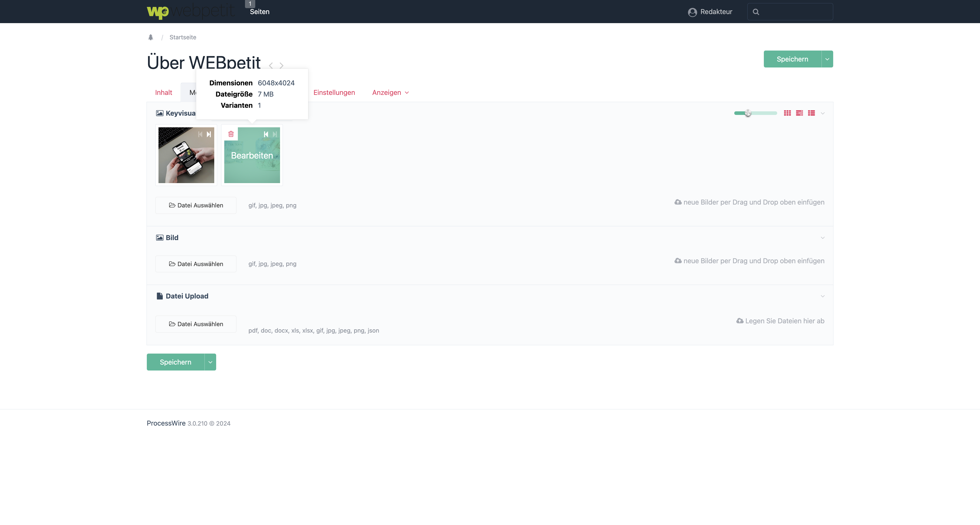Screen dimensions: 980x525
Task: Click Bearbeiten on the green thumbnail
Action: click(252, 155)
